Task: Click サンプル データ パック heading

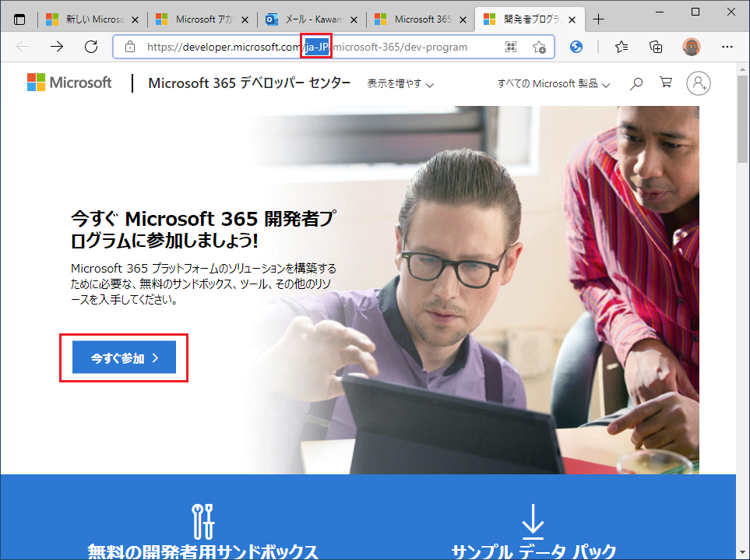Action: click(533, 551)
